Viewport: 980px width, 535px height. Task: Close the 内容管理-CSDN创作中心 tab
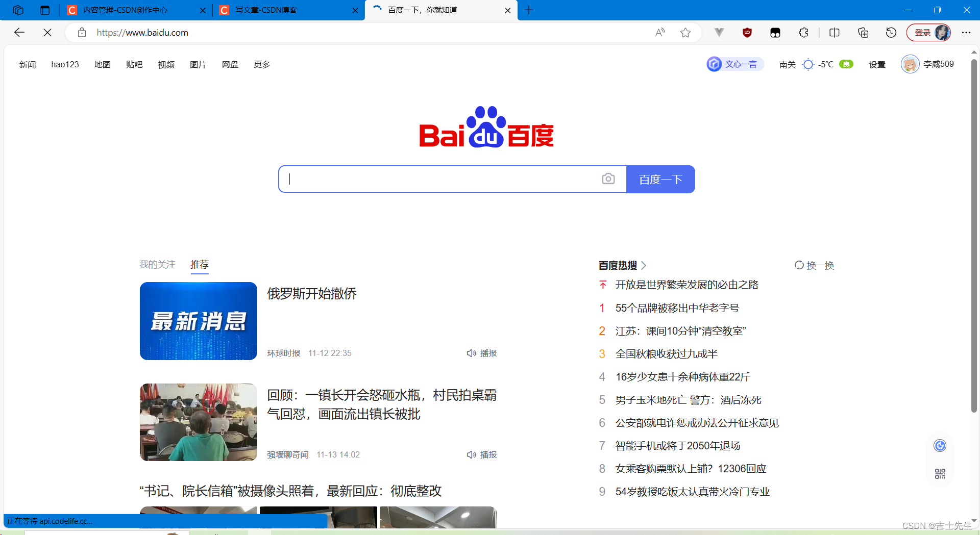click(203, 10)
